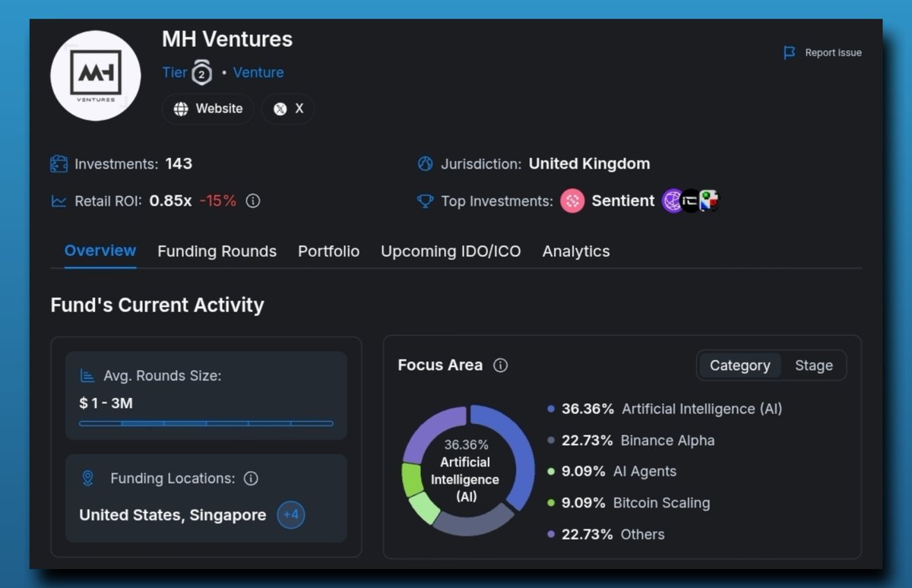Open the black top investment logo
This screenshot has width=912, height=588.
point(690,201)
